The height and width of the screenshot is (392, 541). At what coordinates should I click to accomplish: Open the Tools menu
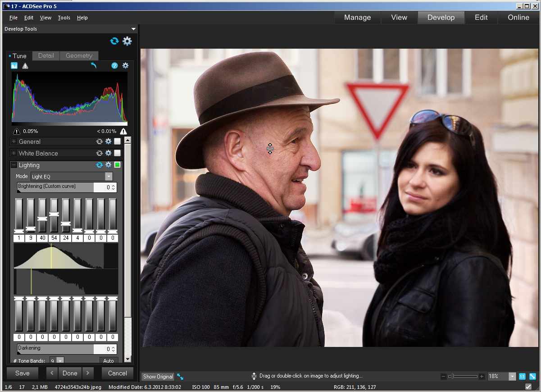click(64, 18)
